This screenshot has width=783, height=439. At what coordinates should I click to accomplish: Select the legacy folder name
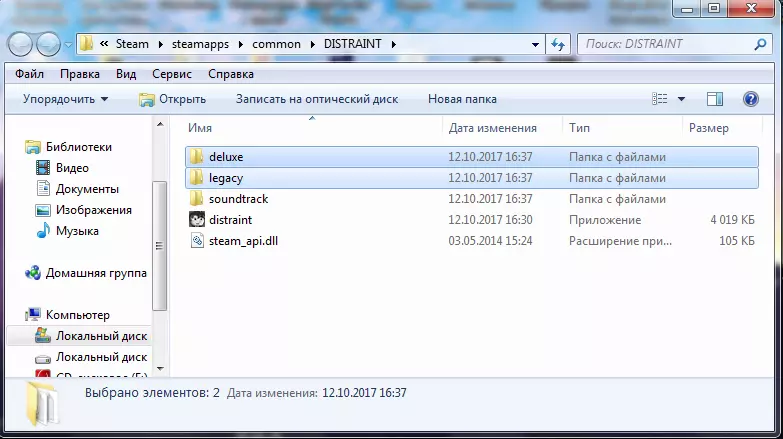click(x=226, y=178)
